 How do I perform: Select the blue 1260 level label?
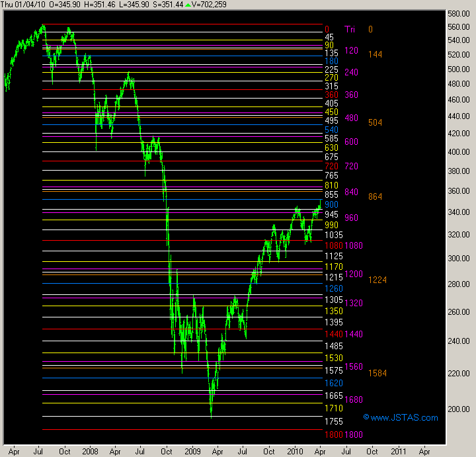point(333,289)
